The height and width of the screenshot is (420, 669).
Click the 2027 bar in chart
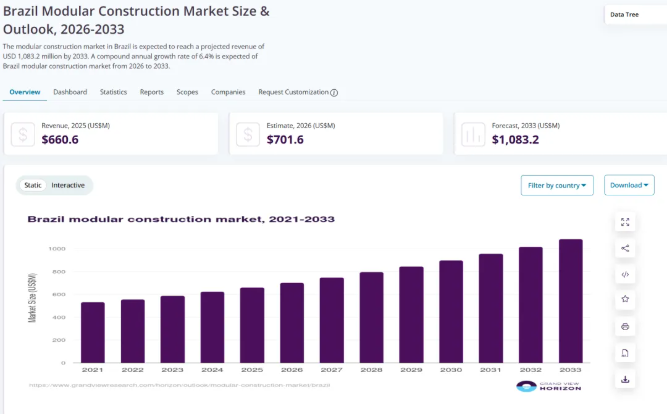pyautogui.click(x=332, y=320)
